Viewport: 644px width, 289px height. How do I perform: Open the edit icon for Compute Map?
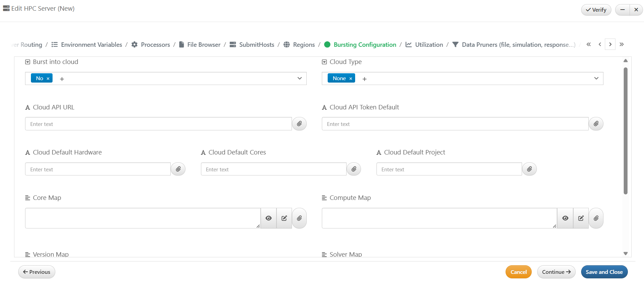[581, 218]
